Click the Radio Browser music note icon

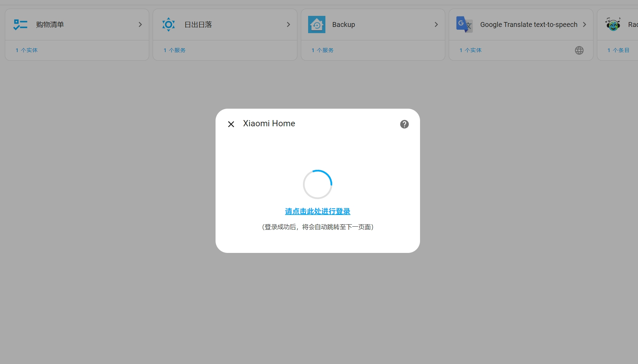(x=612, y=24)
